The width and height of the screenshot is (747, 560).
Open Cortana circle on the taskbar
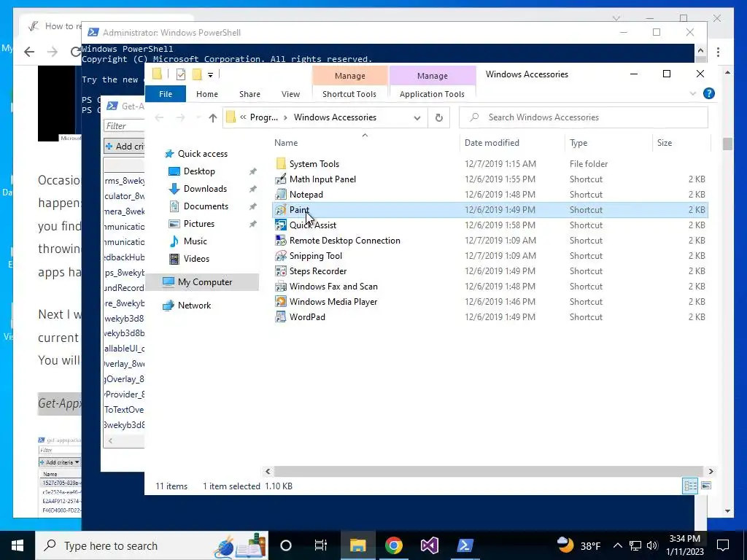click(x=285, y=545)
